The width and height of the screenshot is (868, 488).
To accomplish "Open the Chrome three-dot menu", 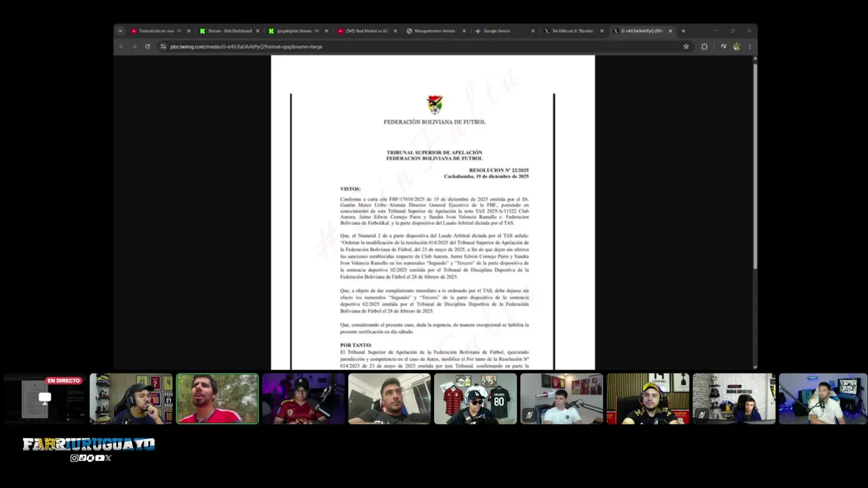I will click(x=749, y=46).
